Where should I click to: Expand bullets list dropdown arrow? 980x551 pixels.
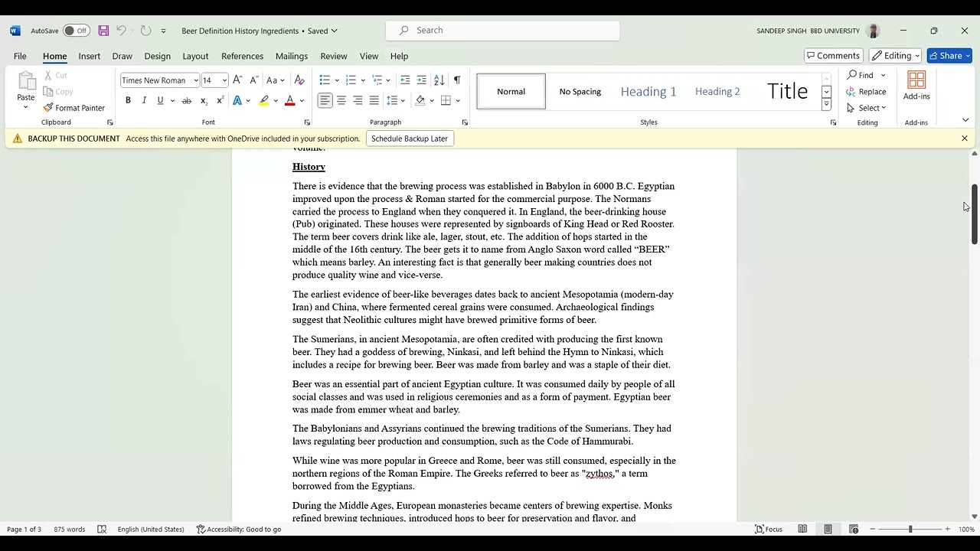point(337,80)
